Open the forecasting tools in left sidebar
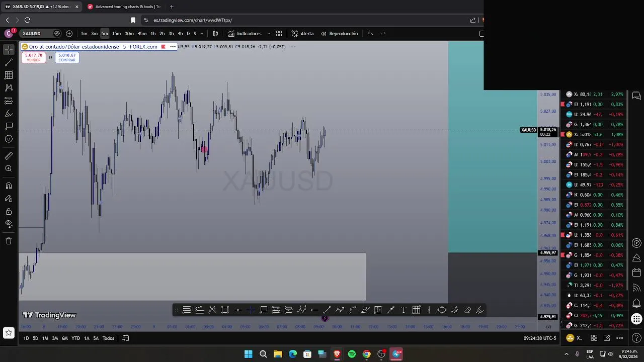644x362 pixels. tap(9, 101)
